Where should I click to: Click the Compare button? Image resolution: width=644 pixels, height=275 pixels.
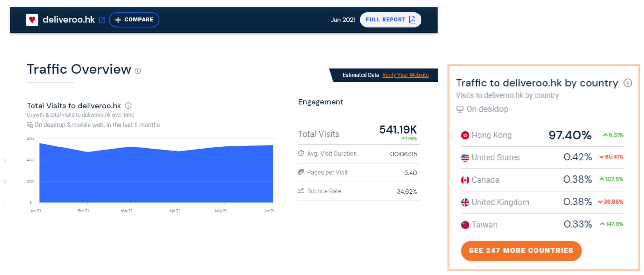pyautogui.click(x=134, y=20)
